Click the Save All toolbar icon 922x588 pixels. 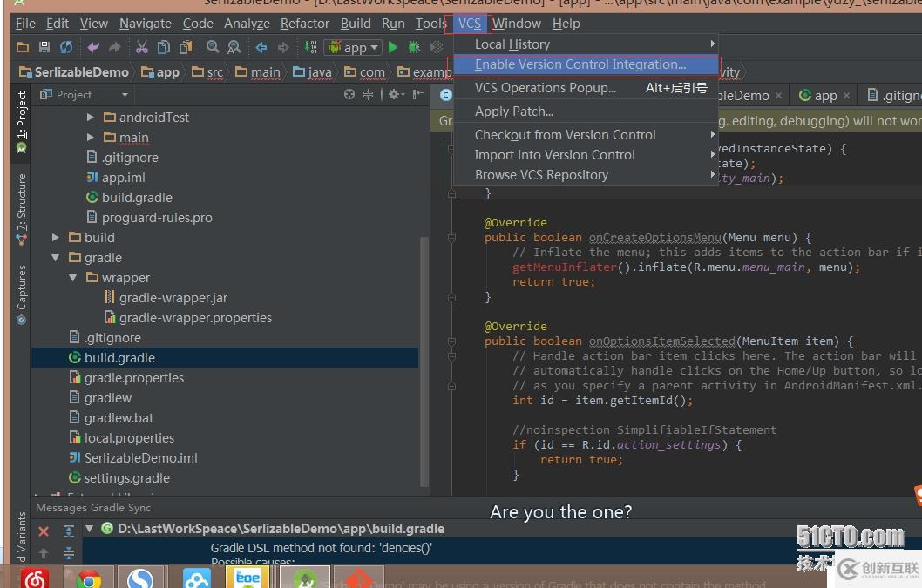[x=44, y=47]
